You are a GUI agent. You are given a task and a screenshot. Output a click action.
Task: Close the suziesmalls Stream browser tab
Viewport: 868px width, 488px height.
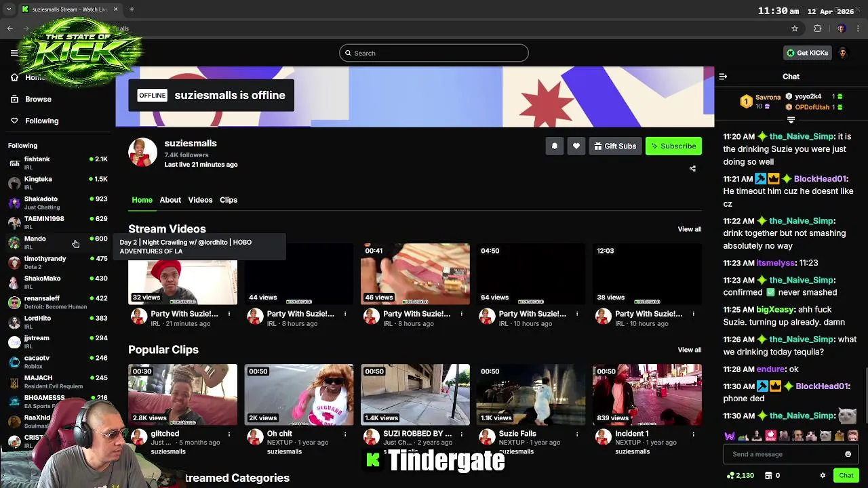[x=115, y=9]
